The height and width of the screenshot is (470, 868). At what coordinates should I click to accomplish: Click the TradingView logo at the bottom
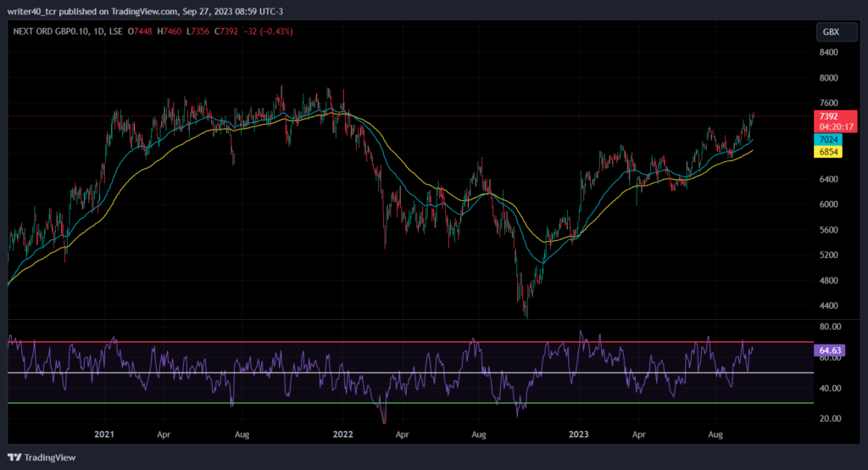42,457
